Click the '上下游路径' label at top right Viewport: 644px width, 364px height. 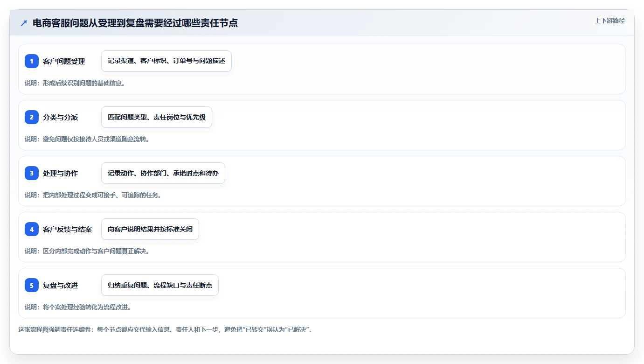[609, 21]
